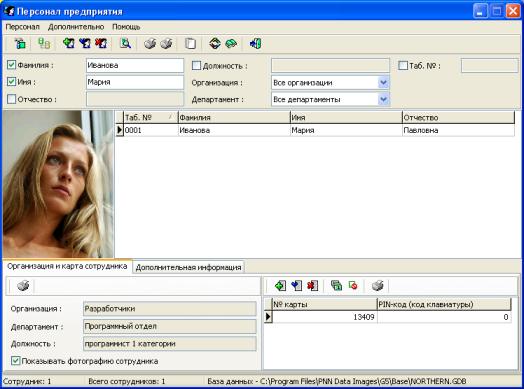Minimize the Персонал предприятия window

[x=480, y=11]
